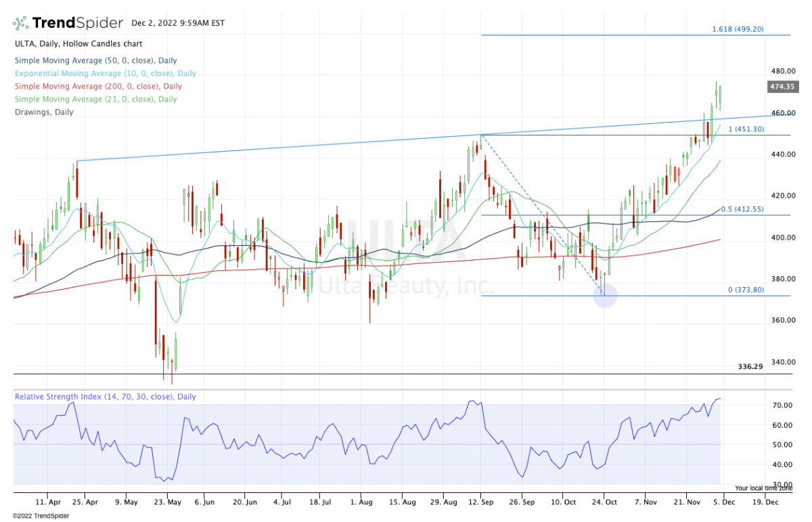
Task: Select the 21-day Simple Moving Average legend
Action: tap(95, 99)
